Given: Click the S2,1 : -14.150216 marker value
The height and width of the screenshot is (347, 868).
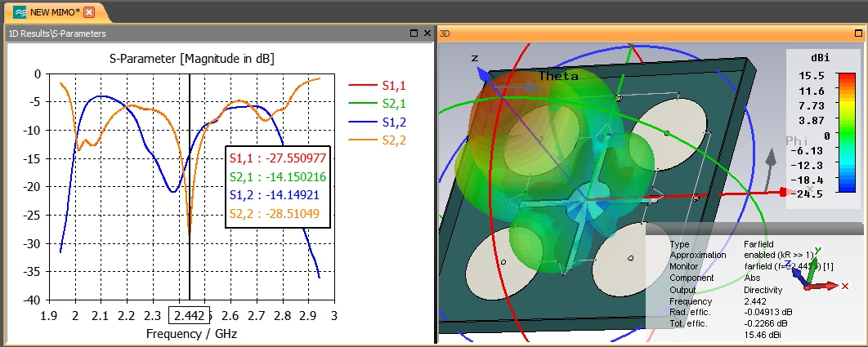Looking at the screenshot, I should click(x=278, y=177).
